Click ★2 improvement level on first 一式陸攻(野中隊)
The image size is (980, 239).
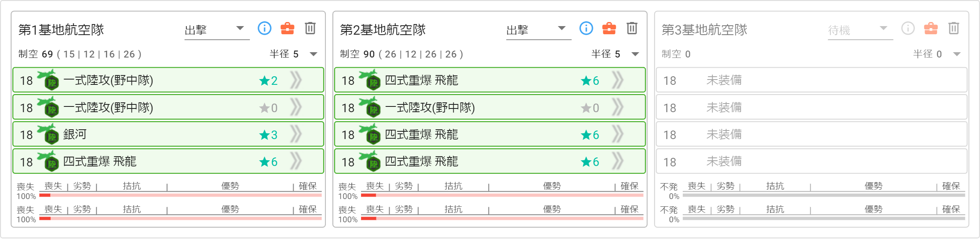tap(268, 81)
